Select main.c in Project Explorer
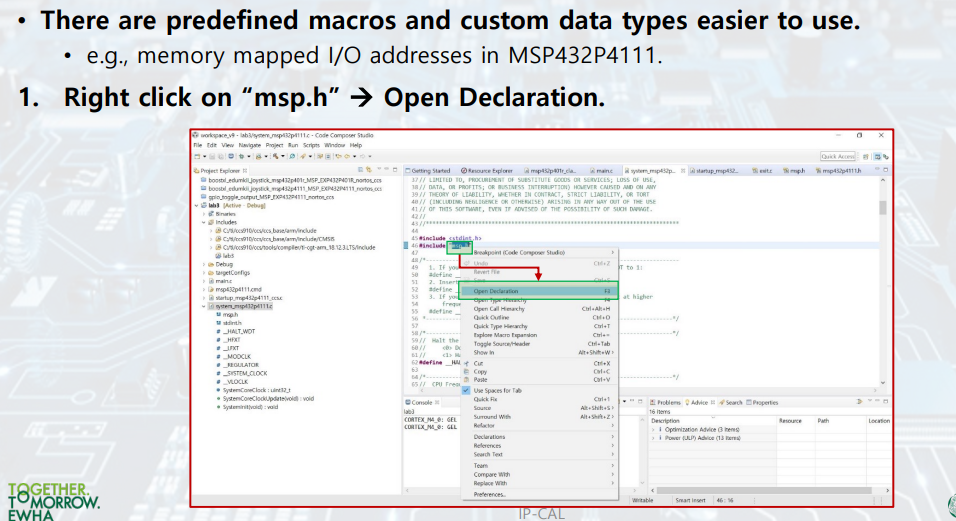 tap(223, 282)
